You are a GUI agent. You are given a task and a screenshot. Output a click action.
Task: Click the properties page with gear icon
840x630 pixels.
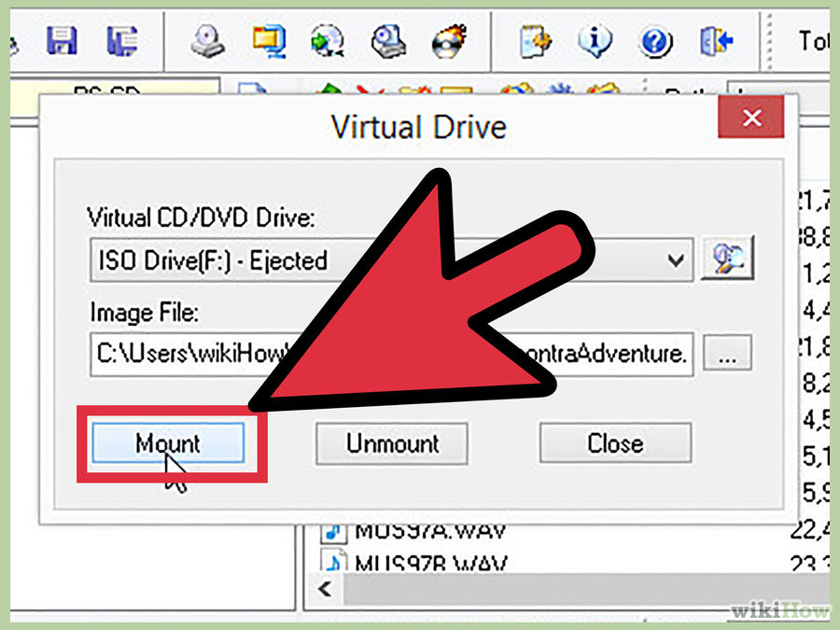[x=535, y=41]
